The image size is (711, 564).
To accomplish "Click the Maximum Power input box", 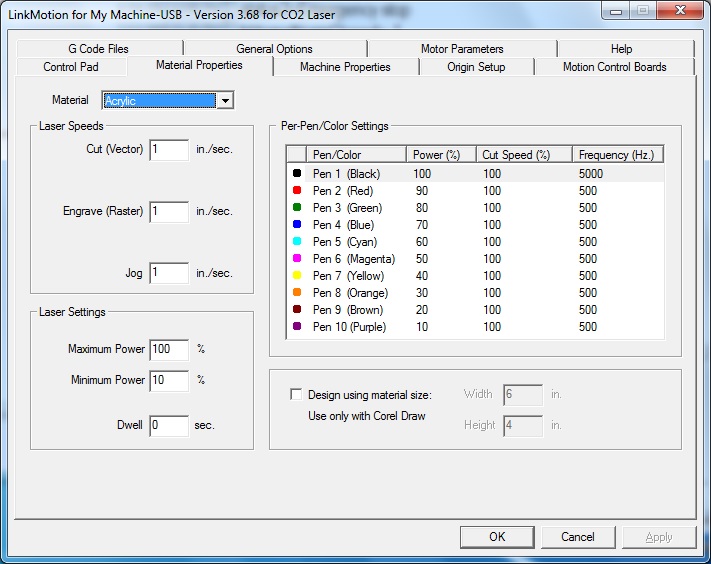I will point(169,350).
